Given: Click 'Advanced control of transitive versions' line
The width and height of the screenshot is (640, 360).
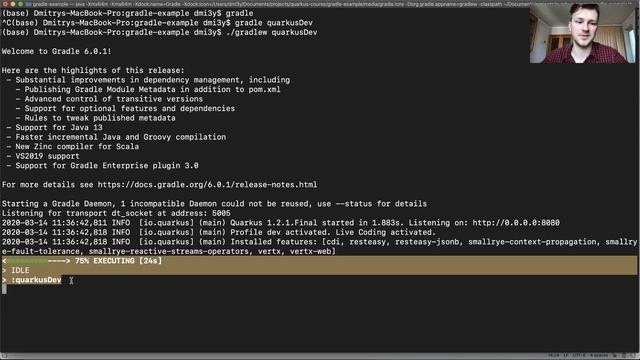Looking at the screenshot, I should (109, 99).
